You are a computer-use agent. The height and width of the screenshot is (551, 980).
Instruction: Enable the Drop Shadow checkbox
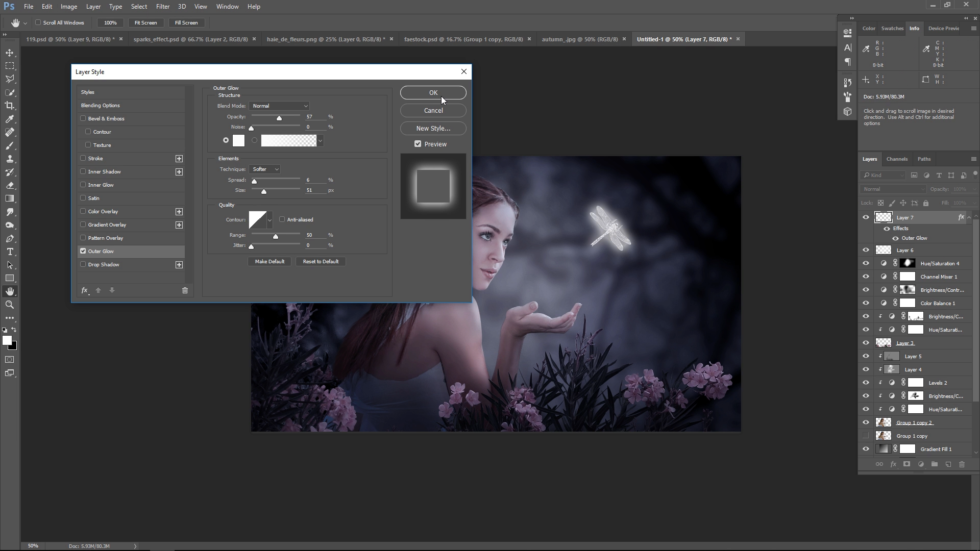click(83, 264)
